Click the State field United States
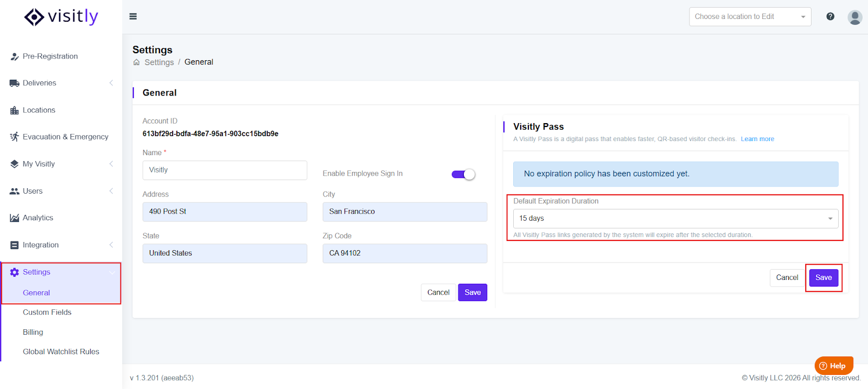This screenshot has height=389, width=868. point(225,253)
